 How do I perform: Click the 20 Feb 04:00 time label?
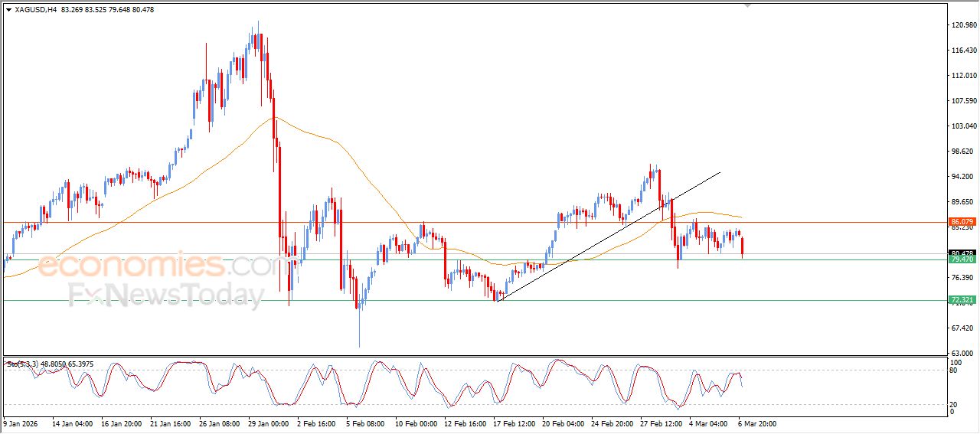(564, 423)
